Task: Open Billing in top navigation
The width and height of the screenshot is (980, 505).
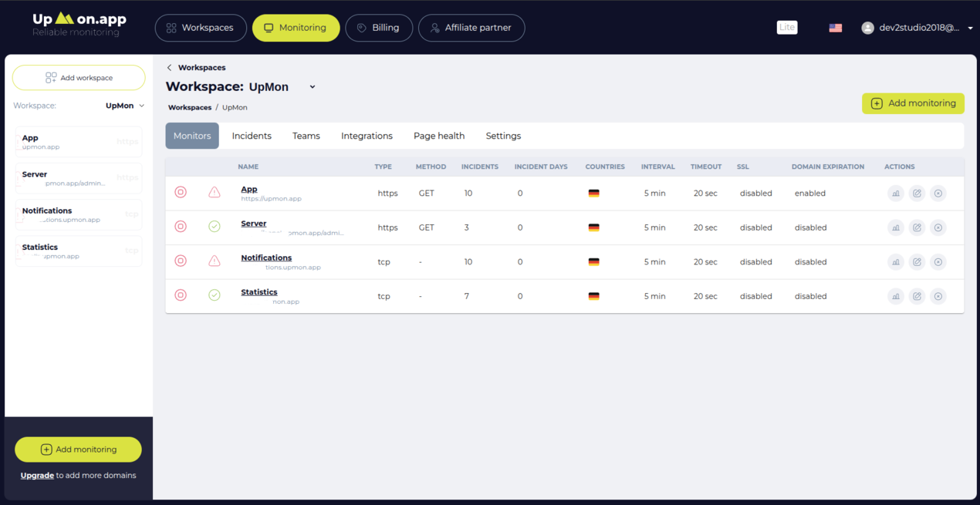Action: click(379, 28)
